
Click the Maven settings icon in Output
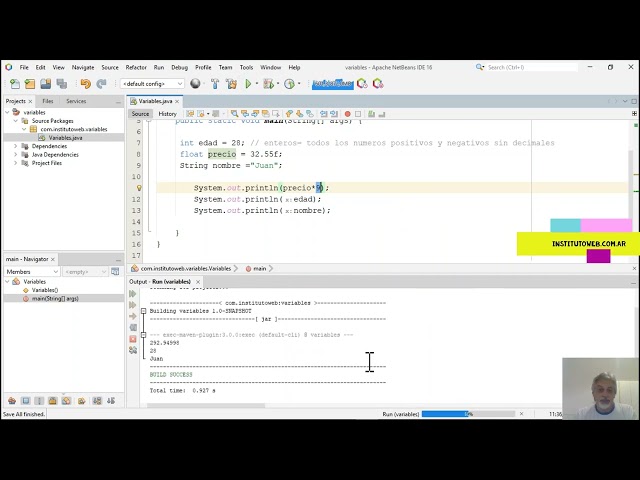tap(133, 350)
